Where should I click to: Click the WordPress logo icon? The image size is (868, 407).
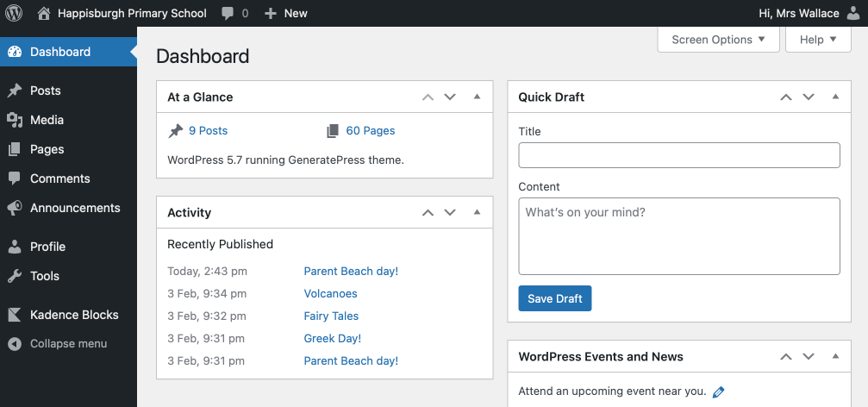[x=14, y=13]
